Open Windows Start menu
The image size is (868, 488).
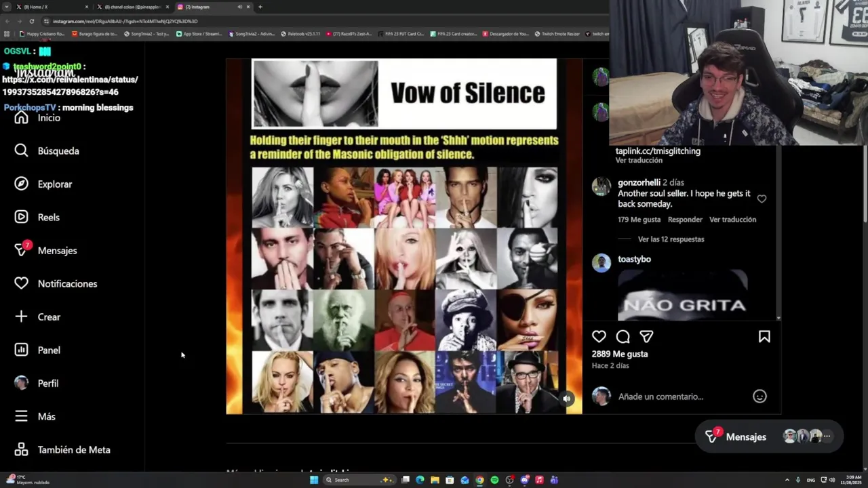(x=314, y=480)
